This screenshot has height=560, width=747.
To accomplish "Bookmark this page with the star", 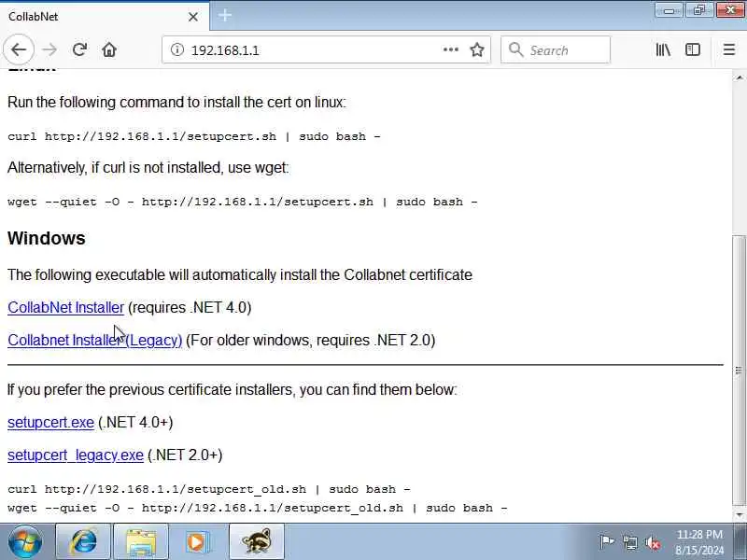I will click(x=477, y=49).
